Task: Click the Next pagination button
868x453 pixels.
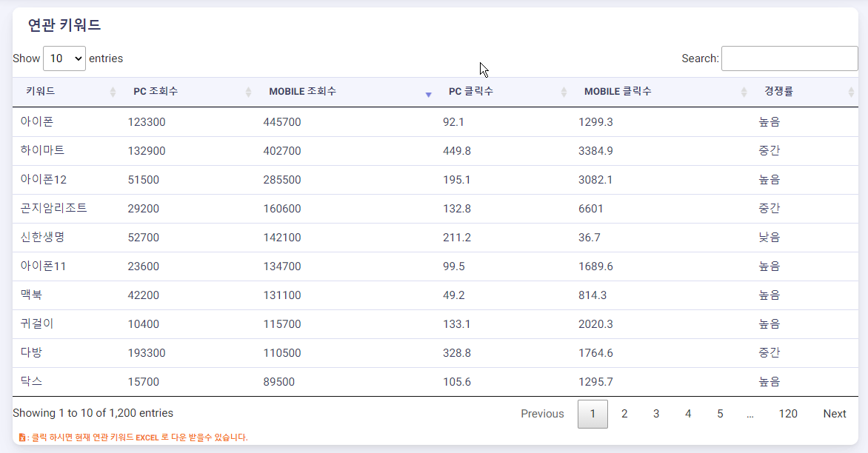Action: click(835, 414)
